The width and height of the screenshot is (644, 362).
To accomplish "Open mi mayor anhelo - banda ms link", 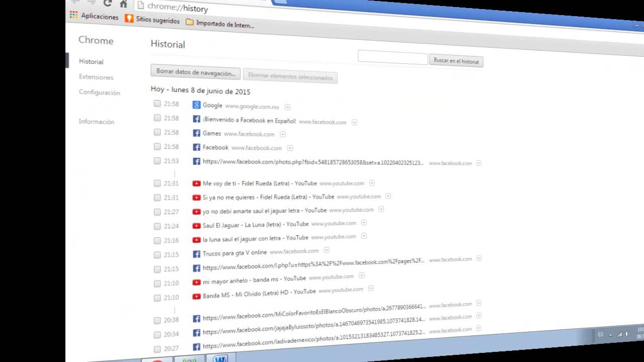I will tap(254, 280).
